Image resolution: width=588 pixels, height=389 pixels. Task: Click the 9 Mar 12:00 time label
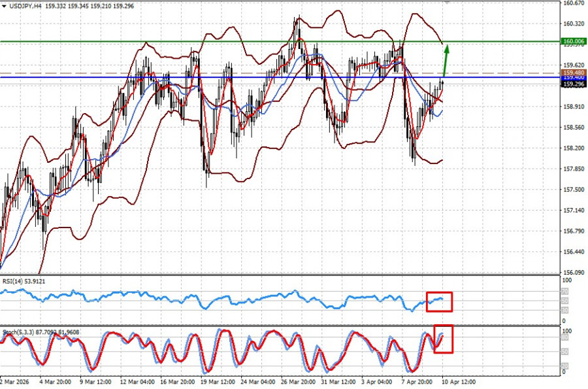pos(95,382)
